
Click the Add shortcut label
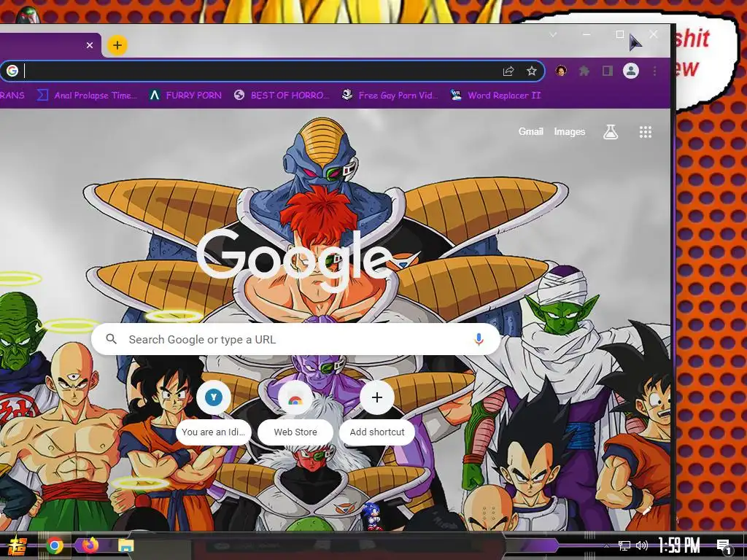point(377,432)
